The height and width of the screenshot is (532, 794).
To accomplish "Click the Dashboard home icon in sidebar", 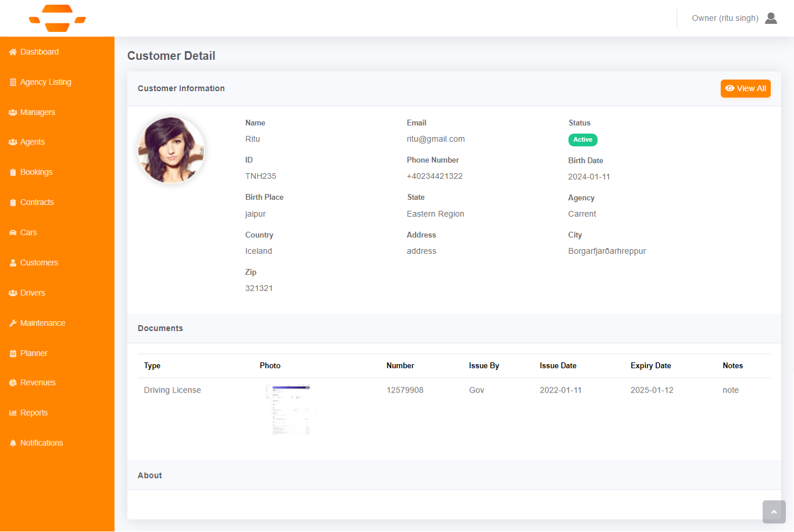I will pyautogui.click(x=13, y=52).
